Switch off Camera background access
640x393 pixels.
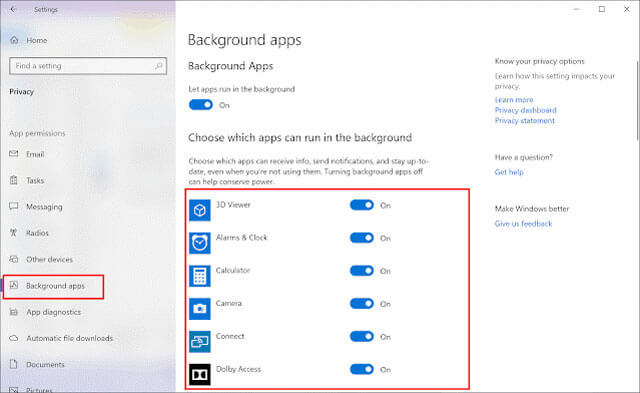click(362, 303)
